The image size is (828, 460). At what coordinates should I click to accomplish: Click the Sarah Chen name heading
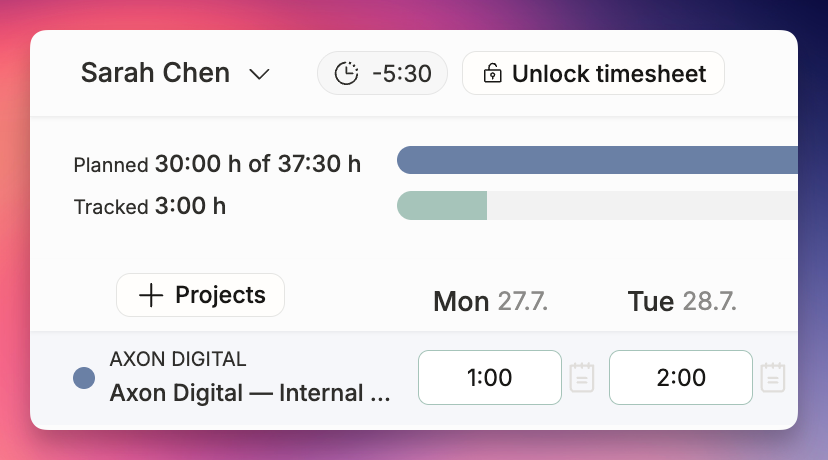pos(155,72)
